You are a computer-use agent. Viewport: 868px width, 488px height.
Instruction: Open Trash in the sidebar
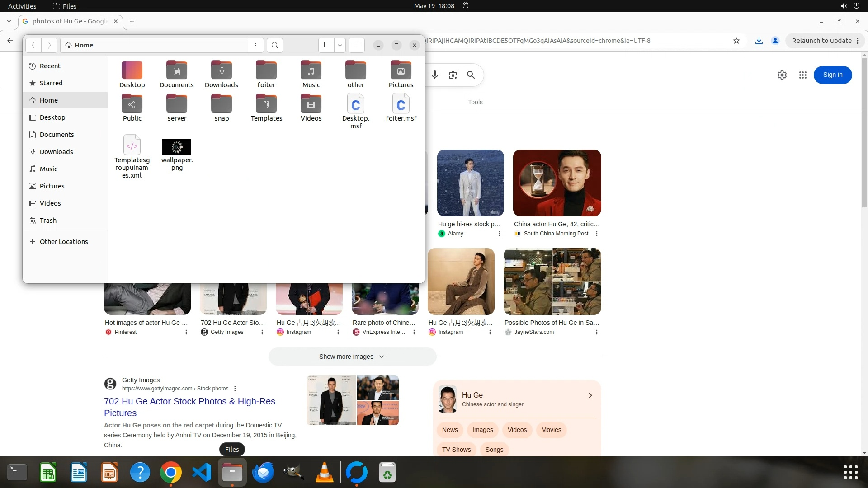tap(48, 221)
